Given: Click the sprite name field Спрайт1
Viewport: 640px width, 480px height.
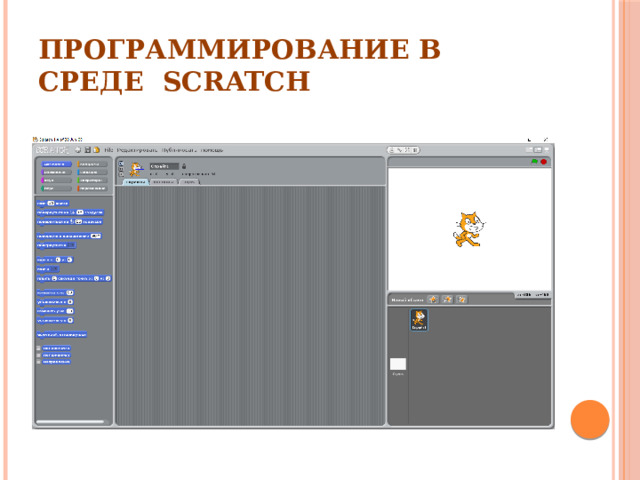Looking at the screenshot, I should pos(164,166).
